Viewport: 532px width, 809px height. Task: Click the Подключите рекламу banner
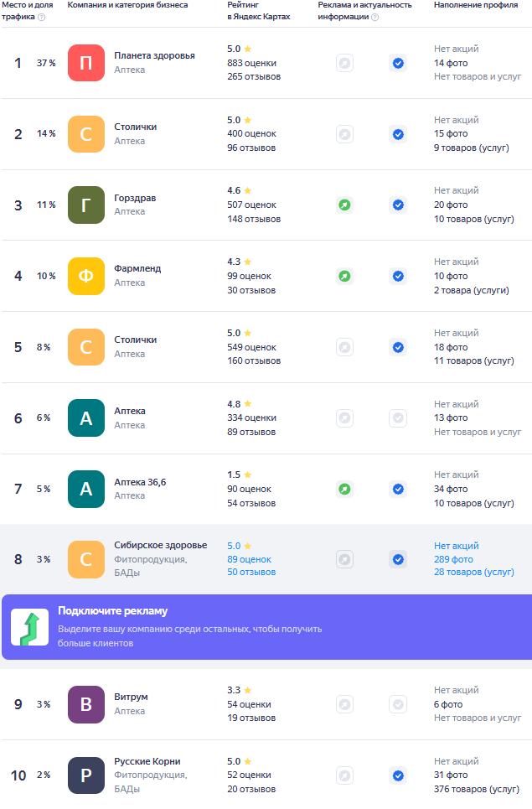[266, 627]
